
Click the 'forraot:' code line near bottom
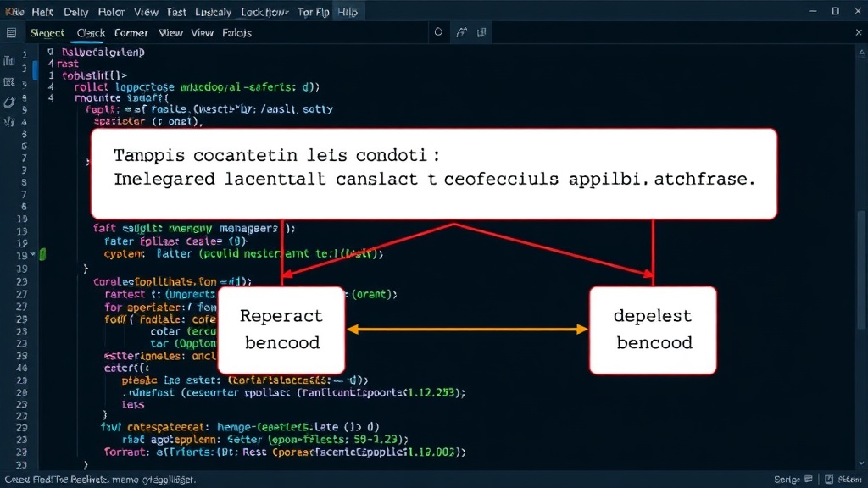tap(285, 452)
